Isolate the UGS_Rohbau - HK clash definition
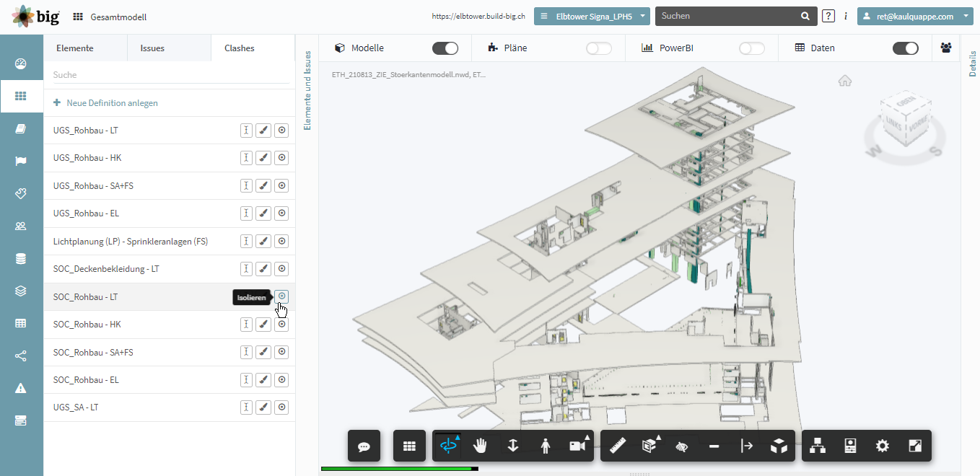Viewport: 980px width, 476px height. [x=282, y=157]
